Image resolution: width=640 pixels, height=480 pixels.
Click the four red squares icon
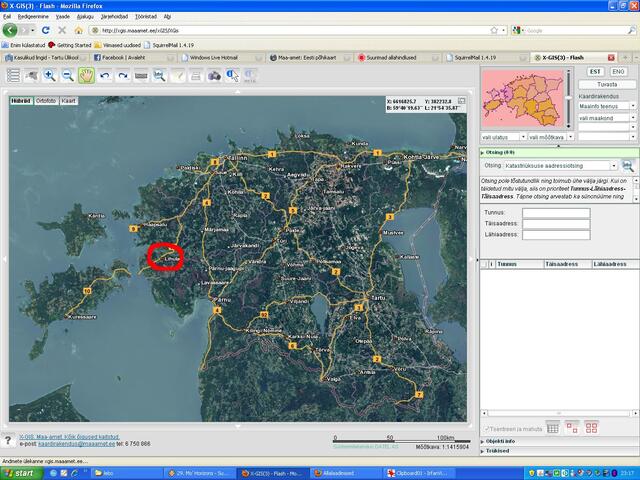click(x=591, y=428)
